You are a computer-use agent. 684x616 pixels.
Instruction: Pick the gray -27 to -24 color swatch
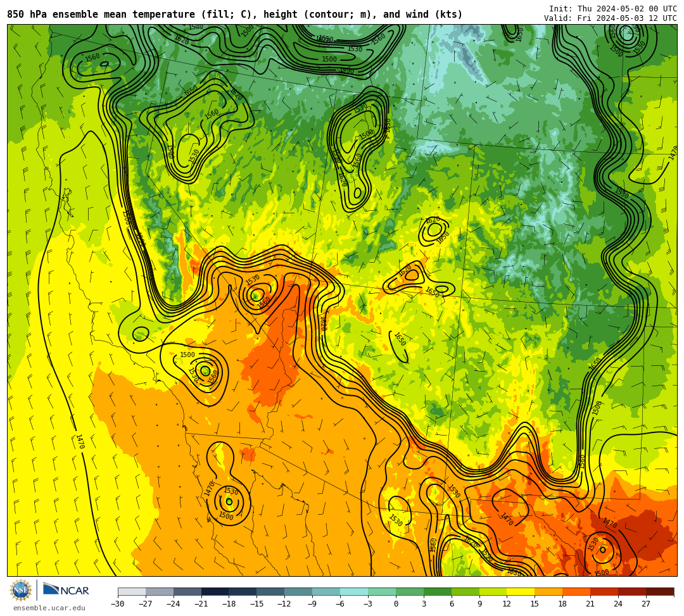(x=160, y=591)
